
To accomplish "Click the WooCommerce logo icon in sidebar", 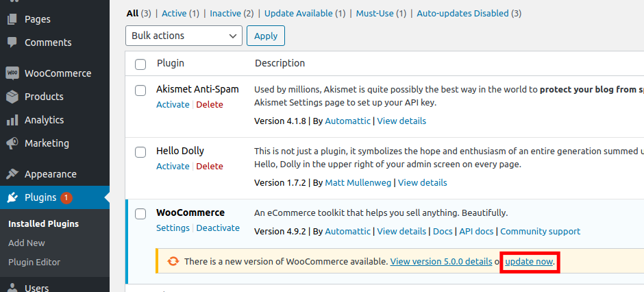I will (12, 73).
